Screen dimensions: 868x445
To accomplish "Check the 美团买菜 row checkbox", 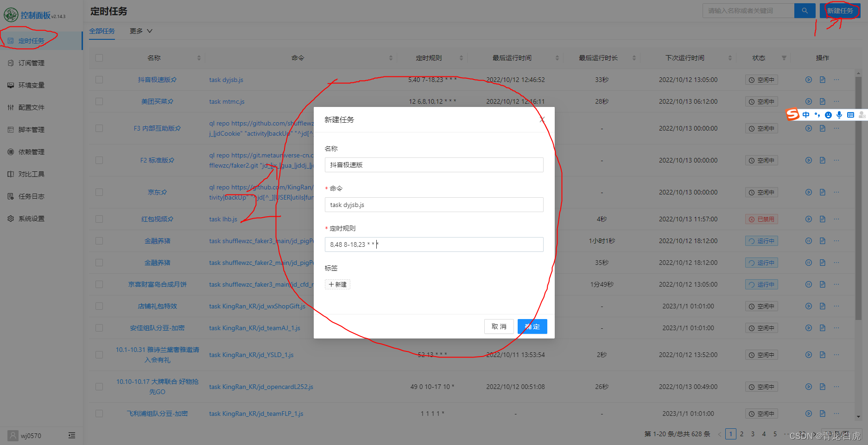I will 99,101.
